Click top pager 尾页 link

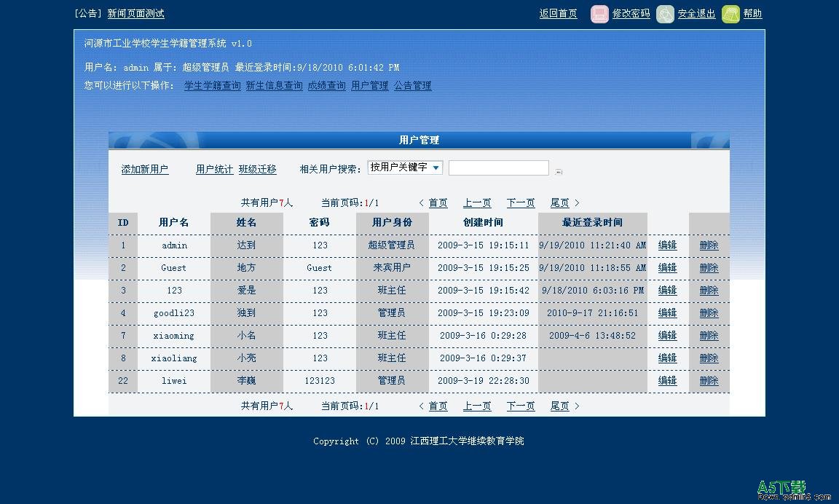[559, 203]
